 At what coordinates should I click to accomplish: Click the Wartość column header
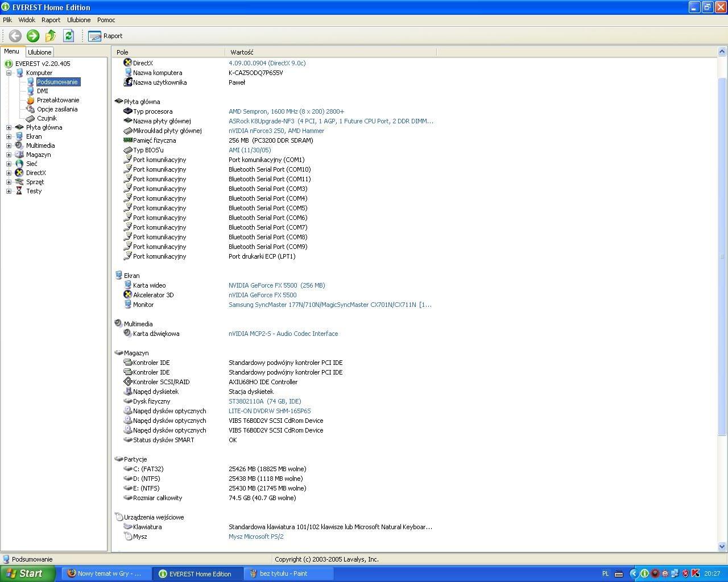pyautogui.click(x=331, y=52)
